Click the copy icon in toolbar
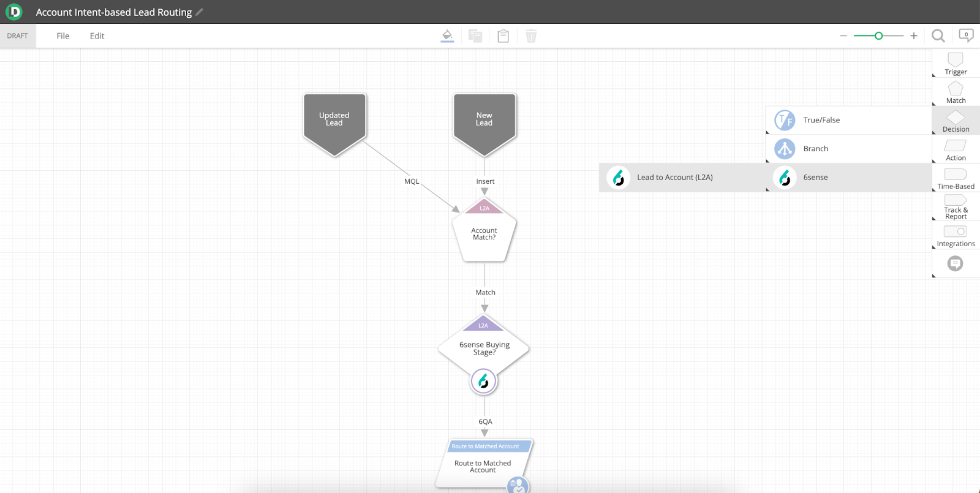Viewport: 980px width, 493px height. tap(475, 36)
